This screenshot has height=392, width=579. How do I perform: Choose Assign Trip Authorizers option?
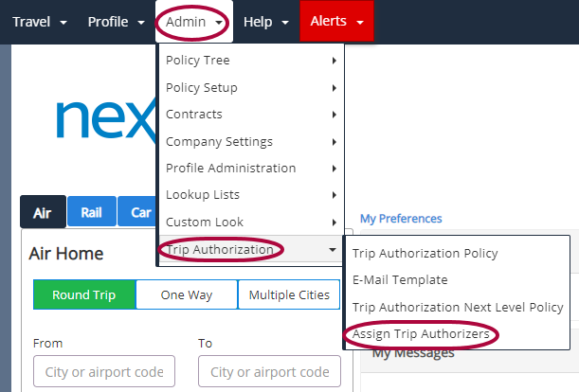click(x=421, y=334)
